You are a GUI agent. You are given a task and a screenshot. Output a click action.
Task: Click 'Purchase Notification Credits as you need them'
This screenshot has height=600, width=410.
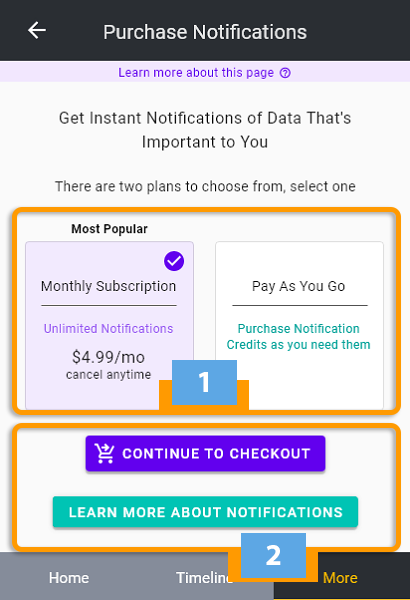[299, 337]
